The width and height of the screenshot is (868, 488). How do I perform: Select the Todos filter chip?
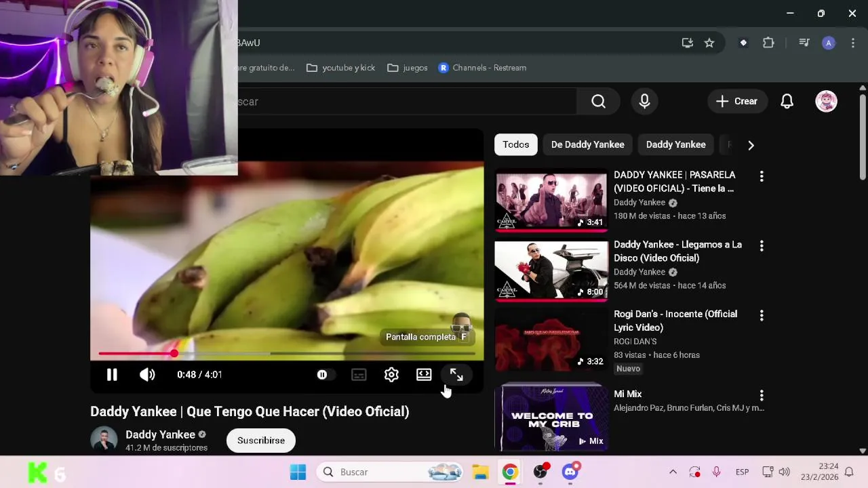coord(516,144)
